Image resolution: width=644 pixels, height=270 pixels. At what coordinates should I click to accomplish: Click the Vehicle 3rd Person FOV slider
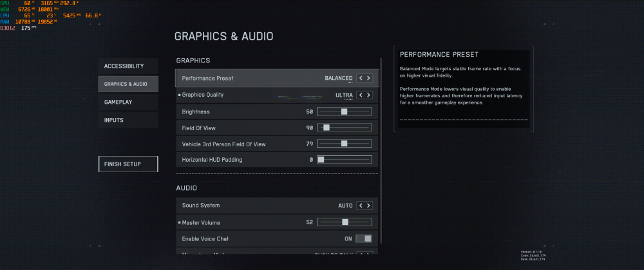click(345, 144)
